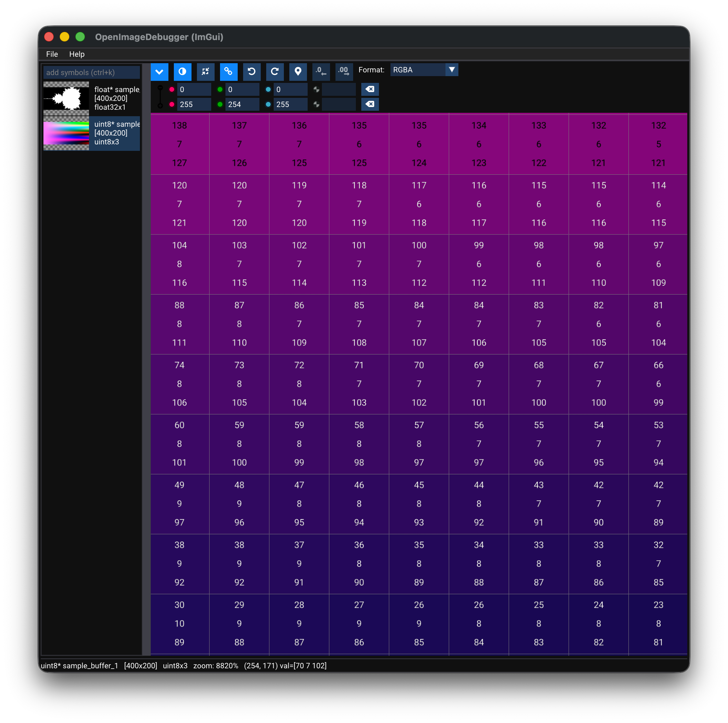Open the Format RGBA dropdown
Screen dimensions: 728x723
[x=424, y=70]
